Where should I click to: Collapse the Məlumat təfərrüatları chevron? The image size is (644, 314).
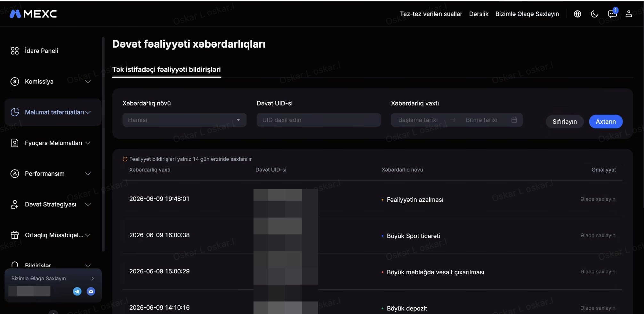[88, 112]
